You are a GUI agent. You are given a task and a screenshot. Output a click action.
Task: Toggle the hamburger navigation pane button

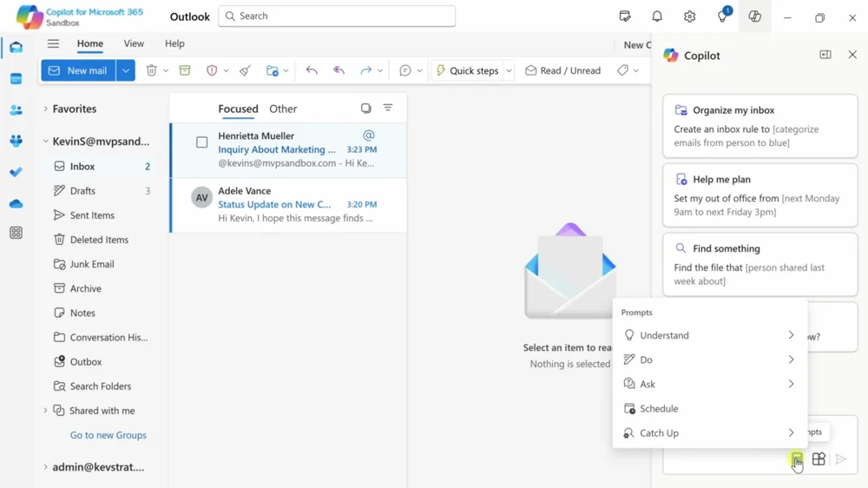click(53, 43)
